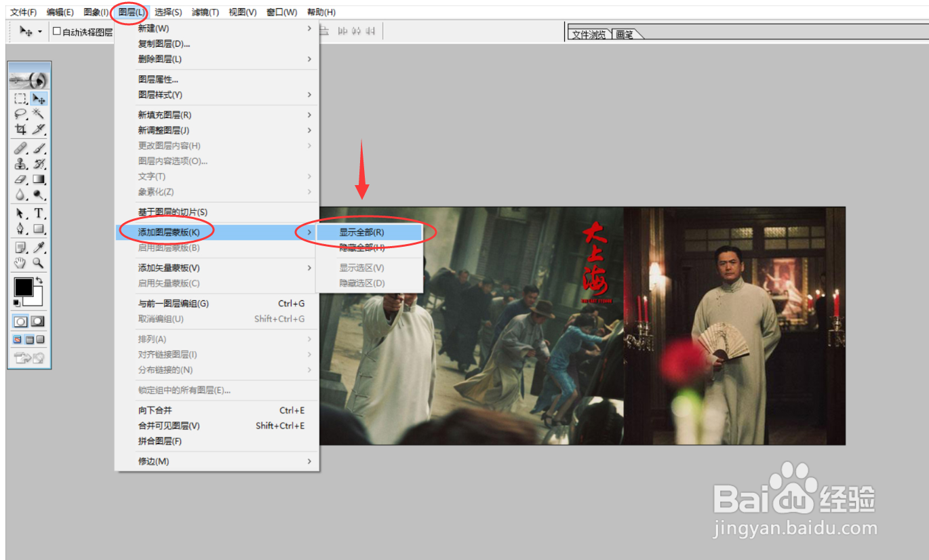Click the Adobe Online header in toolbox
Viewport: 929px width, 560px height.
(30, 79)
